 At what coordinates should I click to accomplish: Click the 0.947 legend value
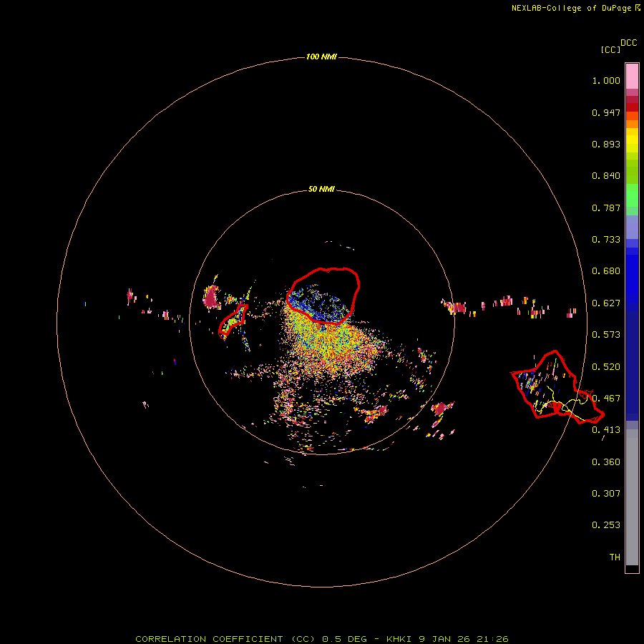pyautogui.click(x=606, y=112)
